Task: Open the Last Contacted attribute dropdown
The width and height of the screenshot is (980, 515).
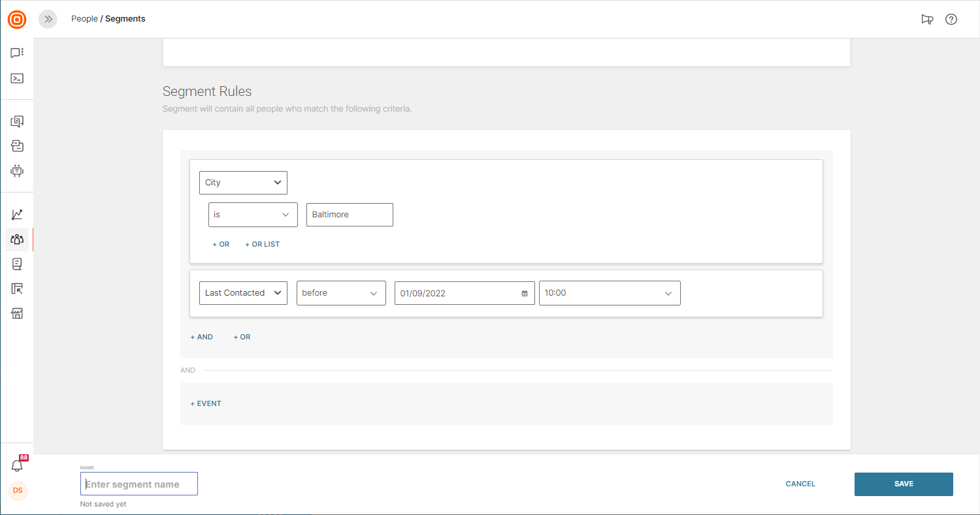Action: tap(243, 293)
